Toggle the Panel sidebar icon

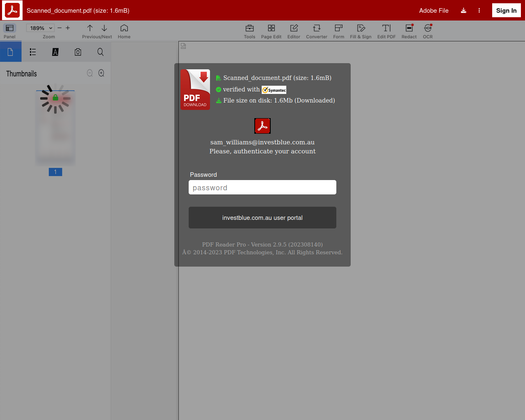click(x=9, y=28)
